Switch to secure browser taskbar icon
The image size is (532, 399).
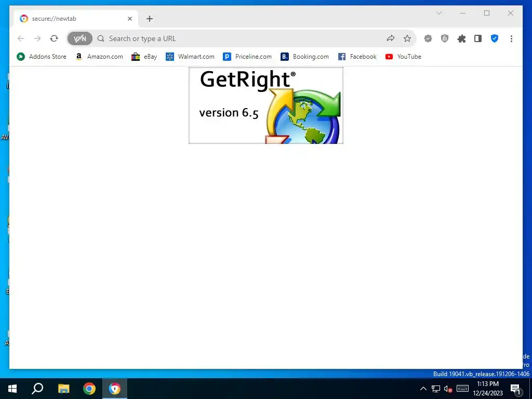115,389
